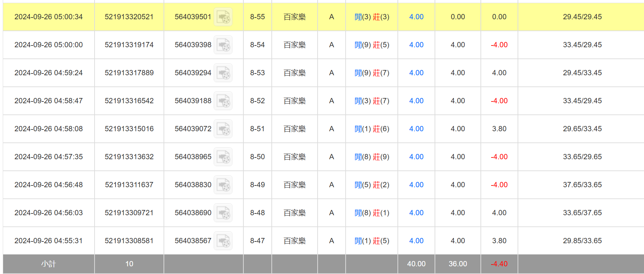Screen dimensions: 644x274
Task: Click the red -4.40 subtotal value
Action: tap(499, 264)
